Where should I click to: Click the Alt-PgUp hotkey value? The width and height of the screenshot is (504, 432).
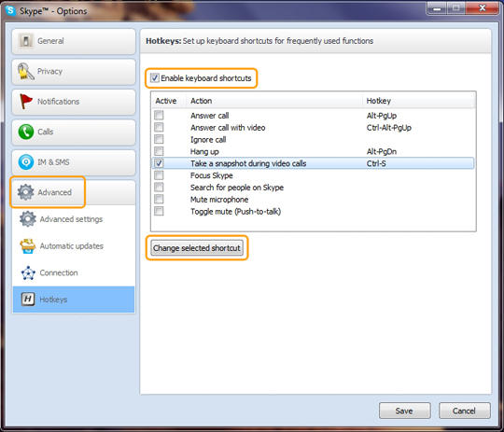click(x=382, y=116)
